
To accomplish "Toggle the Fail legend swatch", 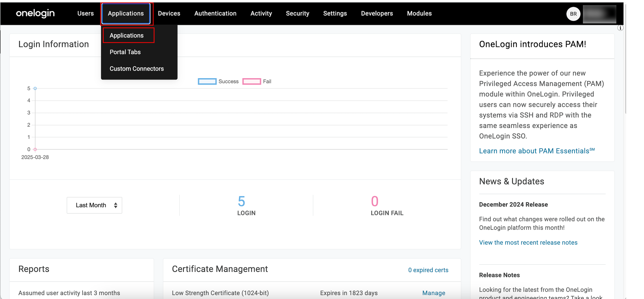I will (252, 81).
